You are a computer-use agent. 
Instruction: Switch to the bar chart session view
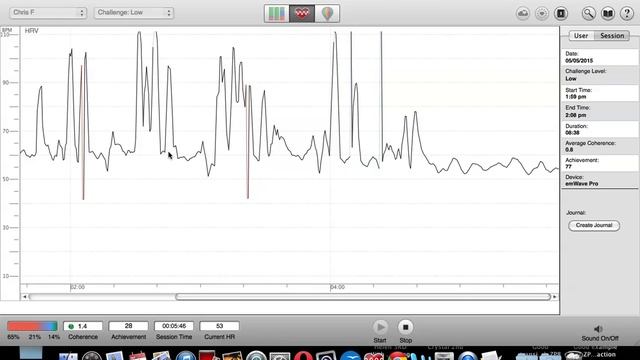coord(276,13)
